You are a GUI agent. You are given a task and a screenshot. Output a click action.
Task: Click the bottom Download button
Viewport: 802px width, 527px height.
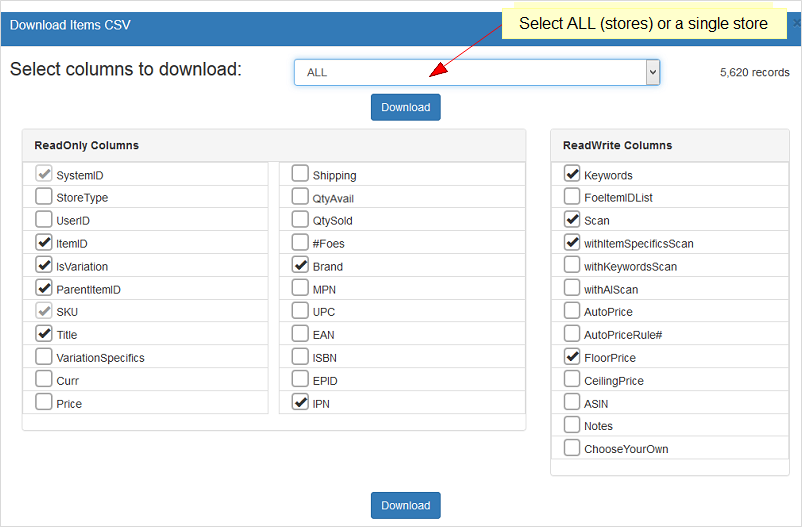(405, 505)
